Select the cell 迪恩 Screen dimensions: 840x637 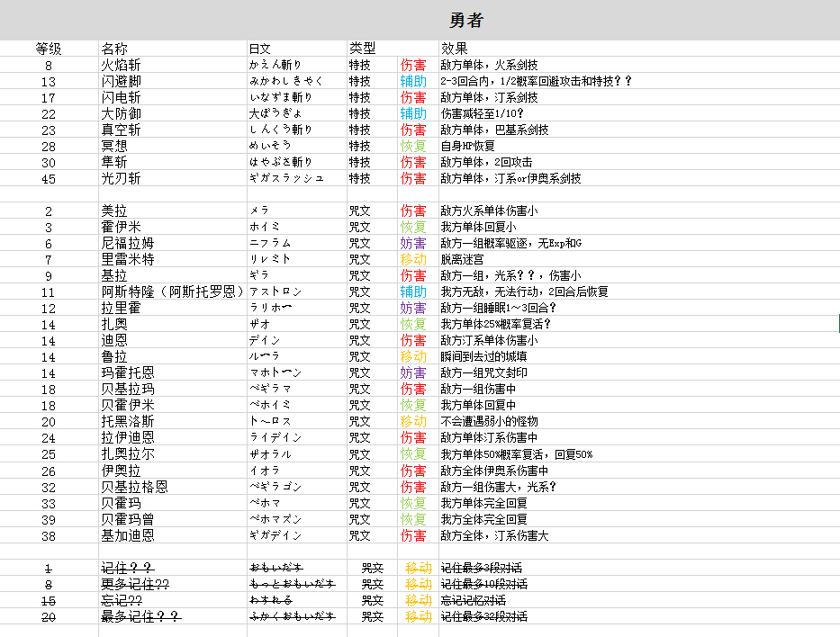pos(114,340)
